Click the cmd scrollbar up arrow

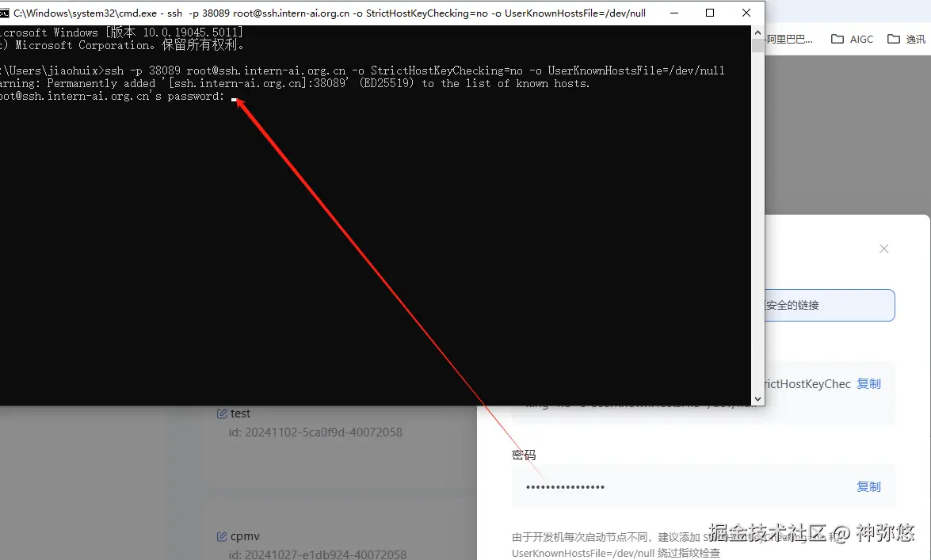click(x=757, y=32)
